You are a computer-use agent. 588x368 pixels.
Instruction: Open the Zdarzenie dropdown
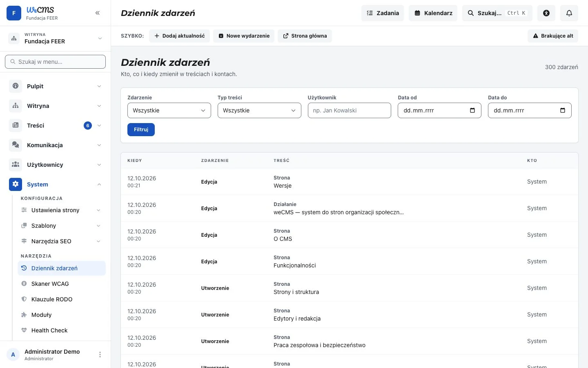click(x=169, y=110)
